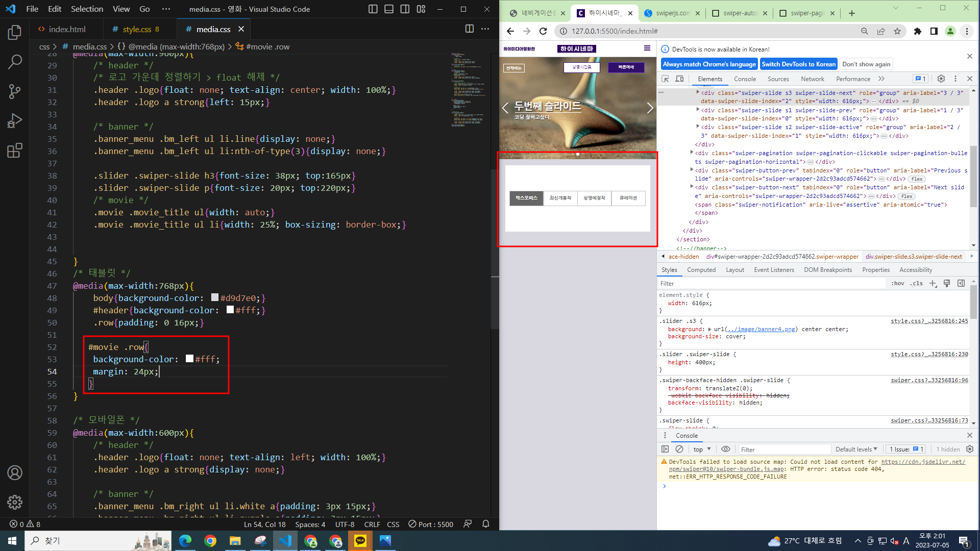Viewport: 980px width, 551px height.
Task: Open the Explorer view in activity bar
Action: pos(15,33)
